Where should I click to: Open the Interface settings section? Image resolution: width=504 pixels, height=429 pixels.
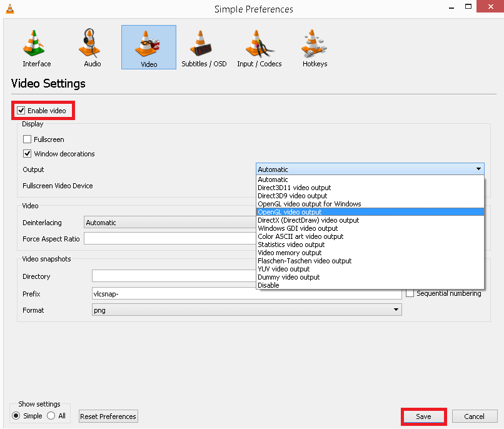(36, 47)
